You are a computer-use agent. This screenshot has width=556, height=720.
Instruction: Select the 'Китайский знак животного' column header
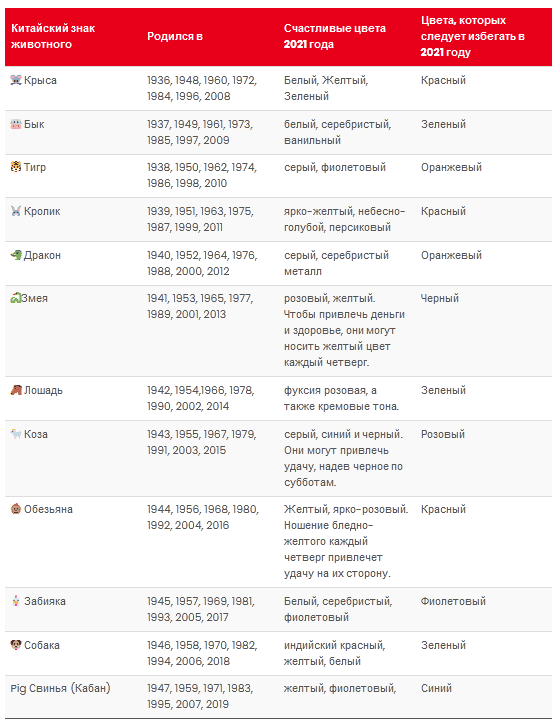coord(53,36)
